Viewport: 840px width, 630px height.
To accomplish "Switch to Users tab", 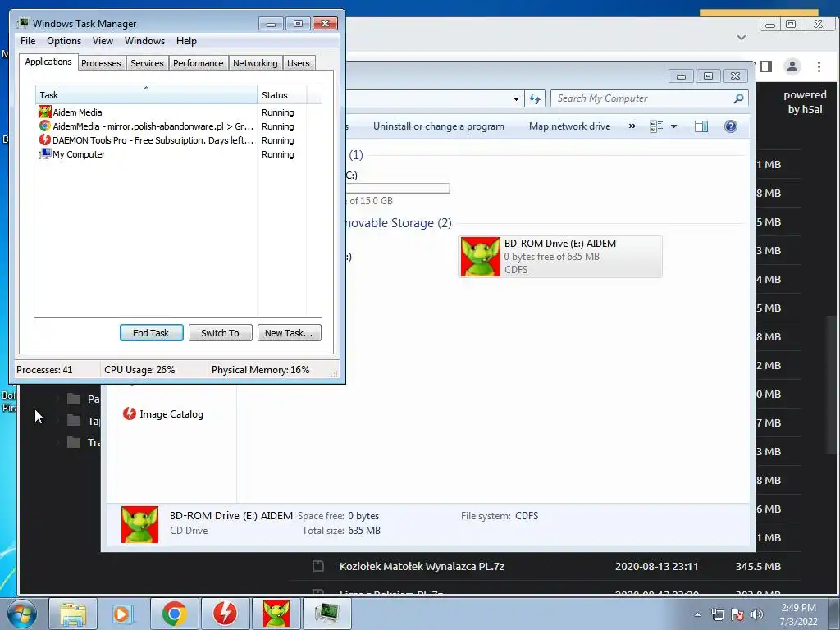I will pos(299,63).
